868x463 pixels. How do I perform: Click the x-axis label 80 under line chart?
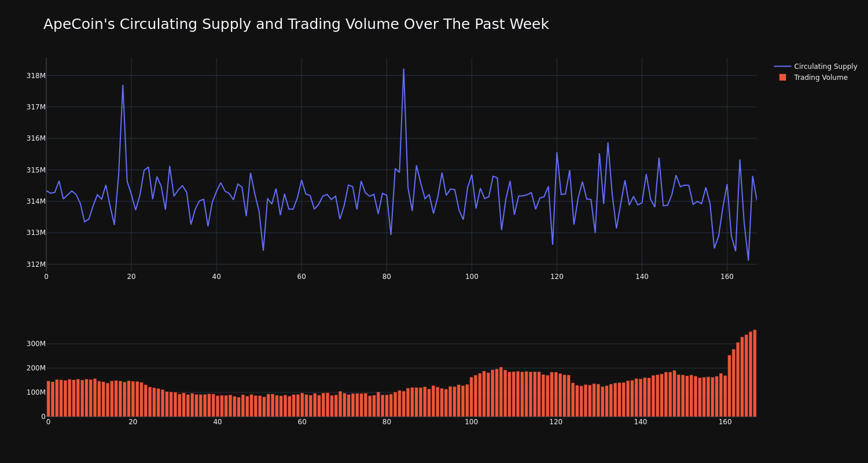pyautogui.click(x=387, y=277)
